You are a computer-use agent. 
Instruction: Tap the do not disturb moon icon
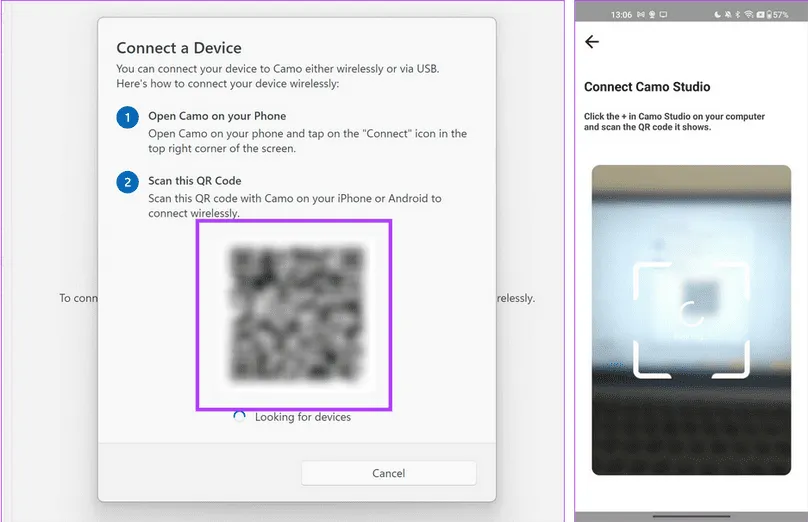[x=717, y=14]
